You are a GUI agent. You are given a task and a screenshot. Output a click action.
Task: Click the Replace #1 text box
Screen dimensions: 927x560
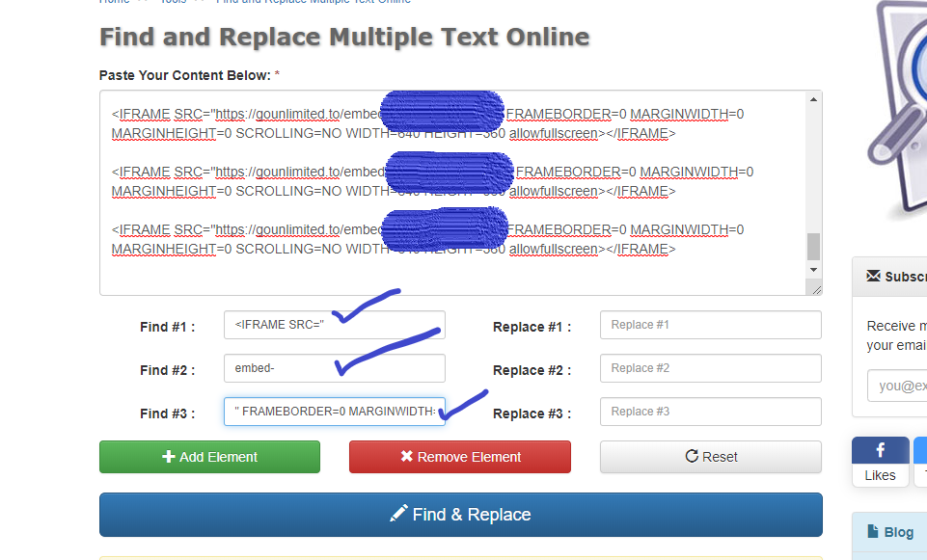pyautogui.click(x=710, y=325)
